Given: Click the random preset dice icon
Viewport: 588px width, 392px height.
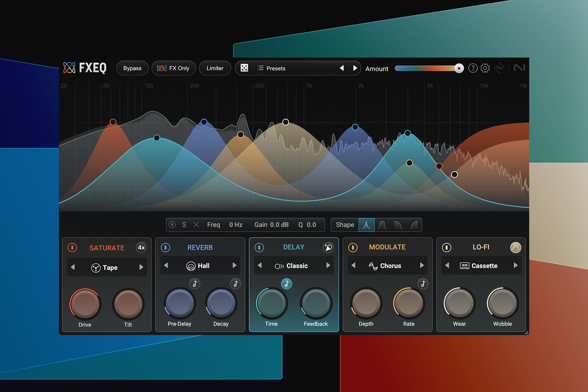Looking at the screenshot, I should [244, 68].
